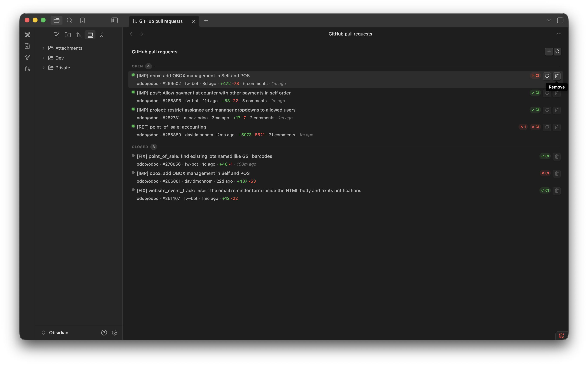Click passing CI badge on #268893

(x=535, y=93)
